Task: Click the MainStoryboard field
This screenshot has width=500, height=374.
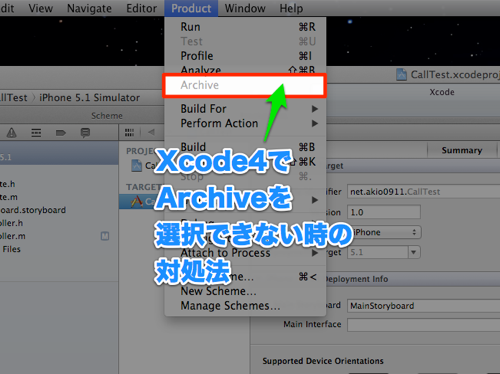Action: point(423,306)
